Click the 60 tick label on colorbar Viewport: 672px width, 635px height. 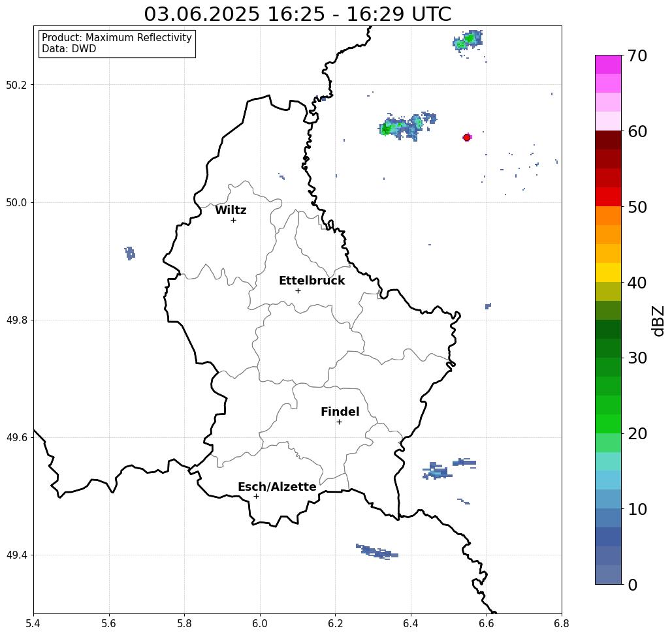click(x=637, y=131)
